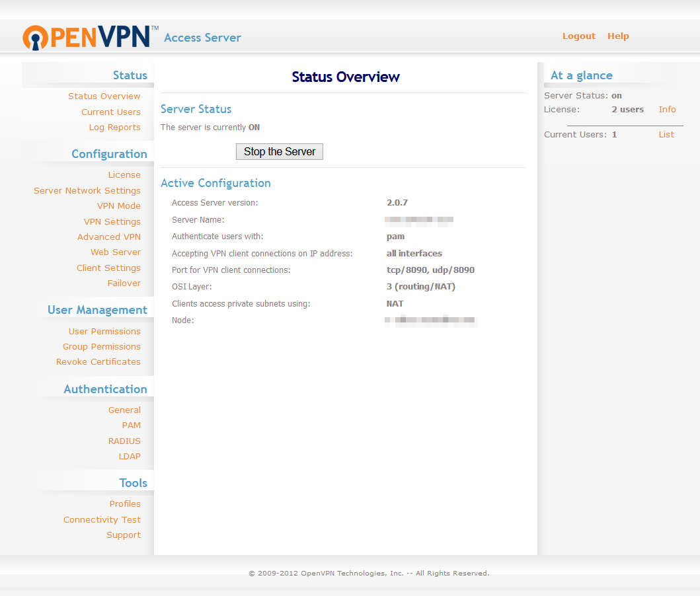Open Status Overview in the sidebar
Screen dimensions: 700x596
tap(104, 96)
